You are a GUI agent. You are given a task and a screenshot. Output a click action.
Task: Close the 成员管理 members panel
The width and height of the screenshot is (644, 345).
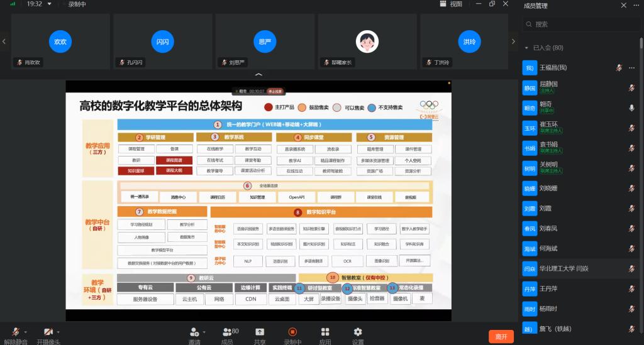click(x=623, y=5)
